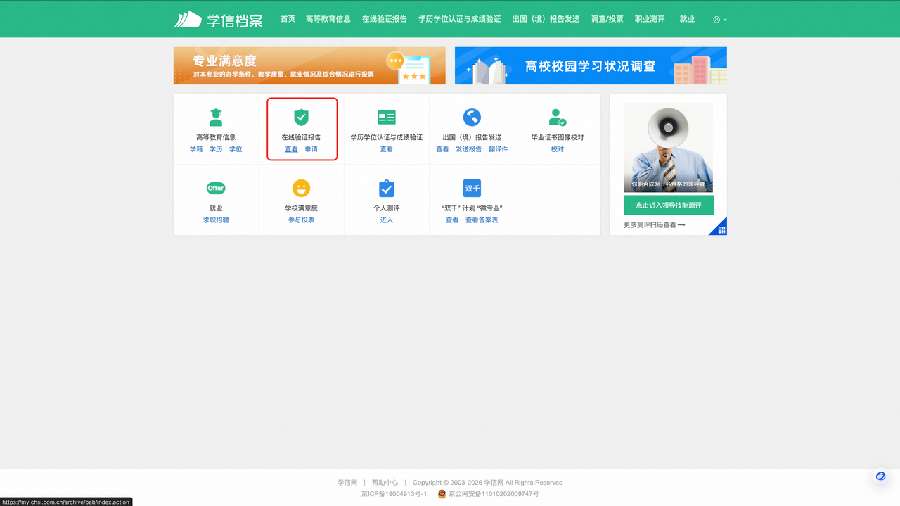Click the police badge icon in footer
The height and width of the screenshot is (506, 900).
point(441,493)
